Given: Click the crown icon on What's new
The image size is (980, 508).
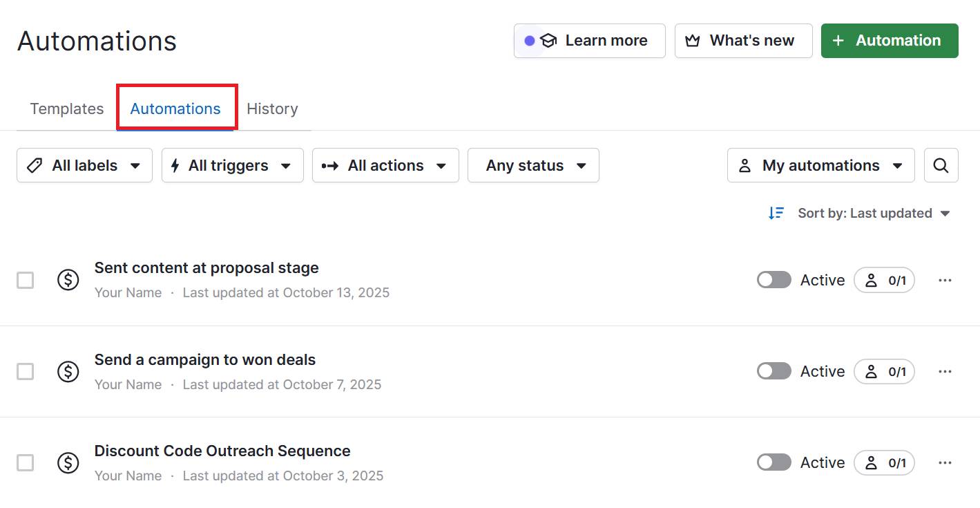Looking at the screenshot, I should (692, 41).
